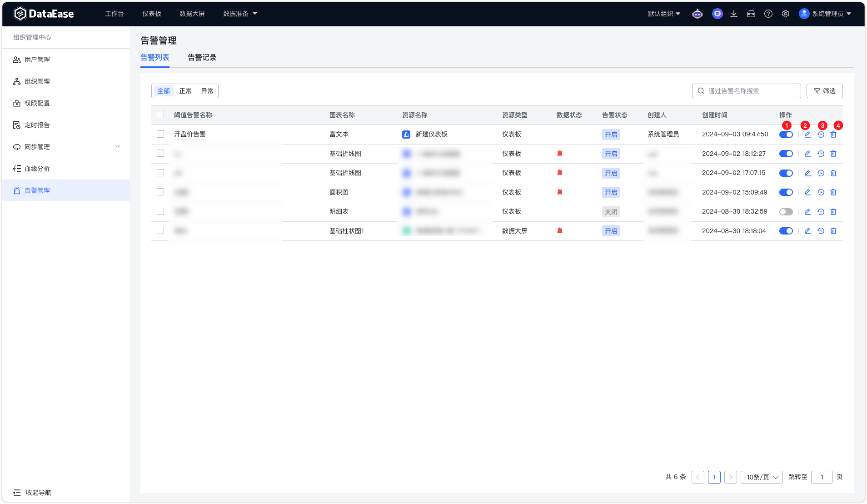This screenshot has height=504, width=867.
Task: Delete alert created 2024-09-02 17:07:15
Action: click(833, 173)
